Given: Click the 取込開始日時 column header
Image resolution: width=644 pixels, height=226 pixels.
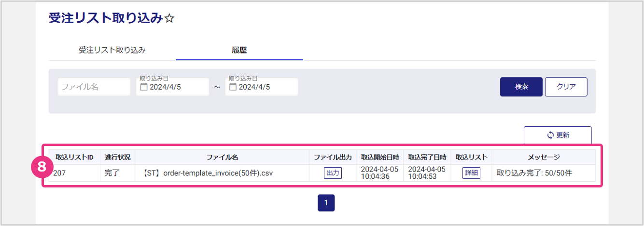Looking at the screenshot, I should 379,157.
